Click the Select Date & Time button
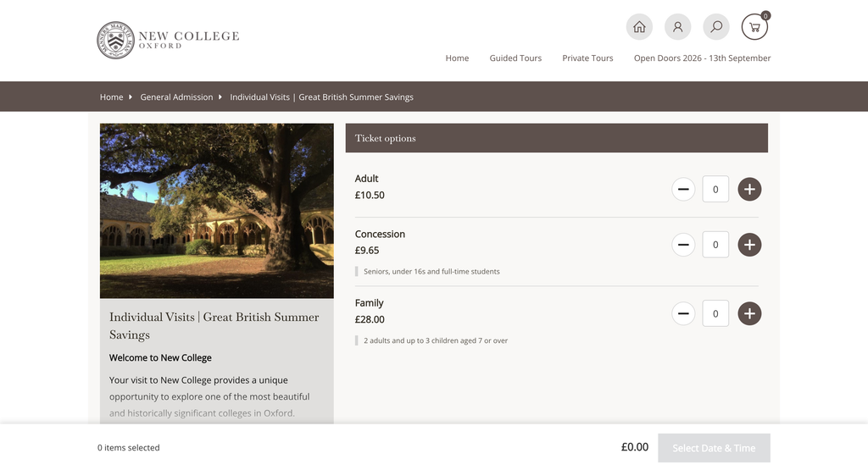868x470 pixels. [x=714, y=448]
